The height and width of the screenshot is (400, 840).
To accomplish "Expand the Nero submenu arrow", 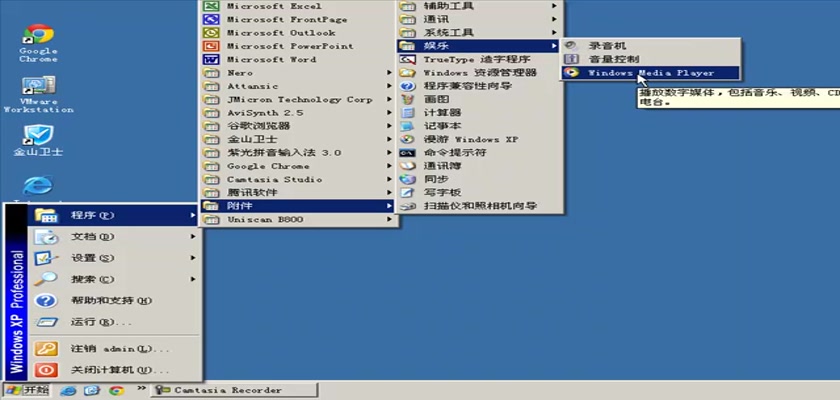I will pyautogui.click(x=391, y=72).
